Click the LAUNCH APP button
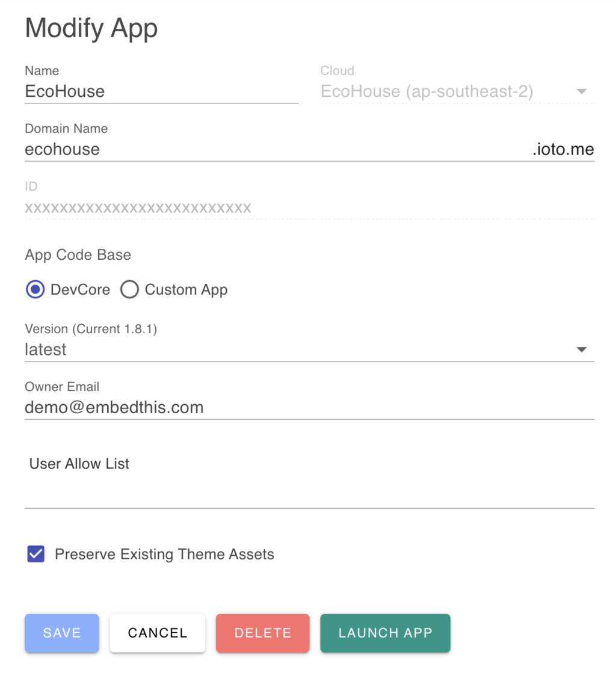The width and height of the screenshot is (616, 676). (x=385, y=633)
